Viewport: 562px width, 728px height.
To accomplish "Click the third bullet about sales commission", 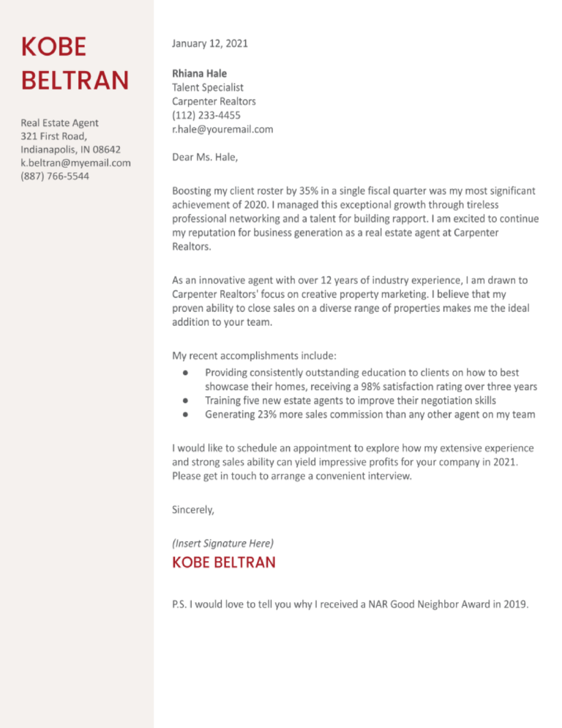I will (370, 415).
